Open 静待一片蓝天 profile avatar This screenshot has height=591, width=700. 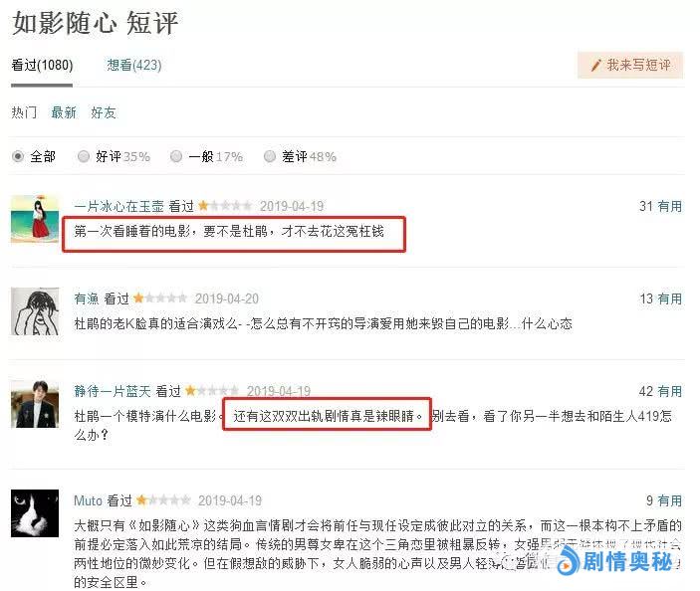coord(35,404)
